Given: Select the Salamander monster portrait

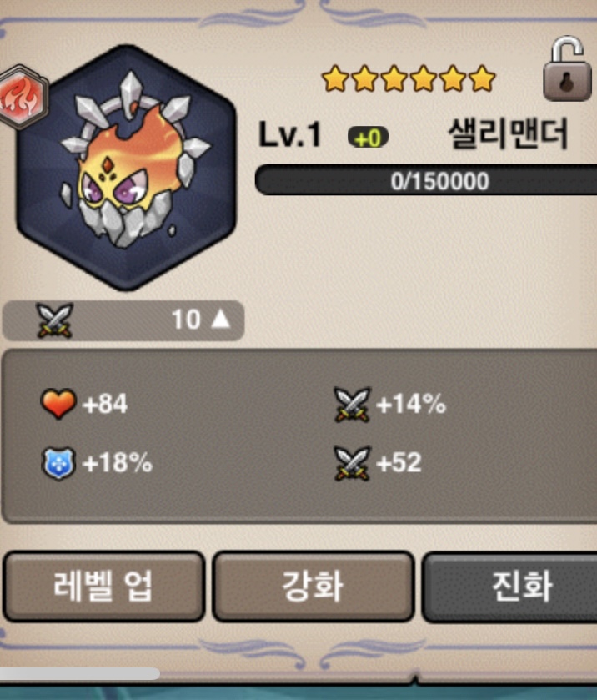Looking at the screenshot, I should click(126, 168).
